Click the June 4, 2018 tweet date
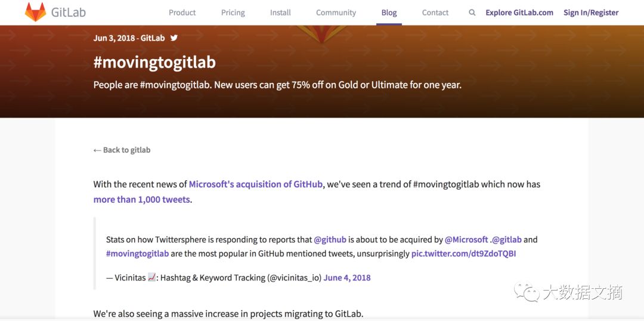This screenshot has width=644, height=321. (x=347, y=278)
